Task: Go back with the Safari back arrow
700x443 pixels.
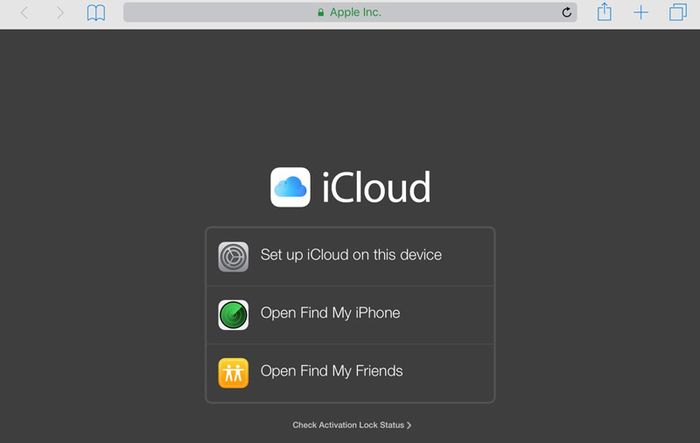Action: (x=25, y=13)
